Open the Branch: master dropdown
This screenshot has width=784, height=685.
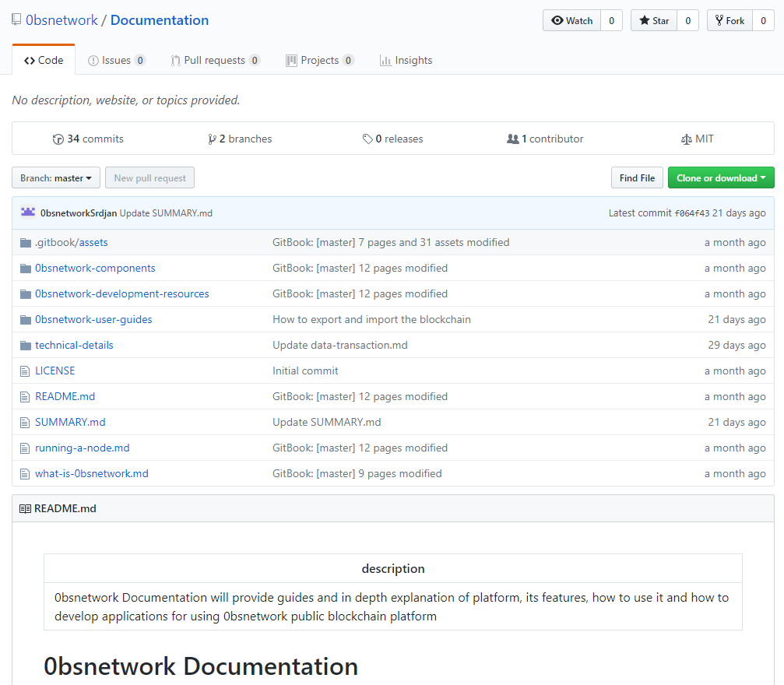coord(56,178)
